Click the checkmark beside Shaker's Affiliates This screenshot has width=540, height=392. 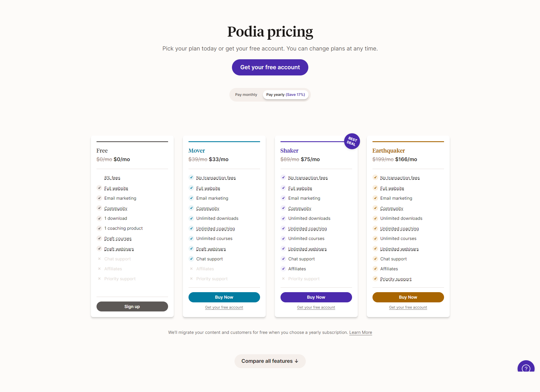coord(283,268)
